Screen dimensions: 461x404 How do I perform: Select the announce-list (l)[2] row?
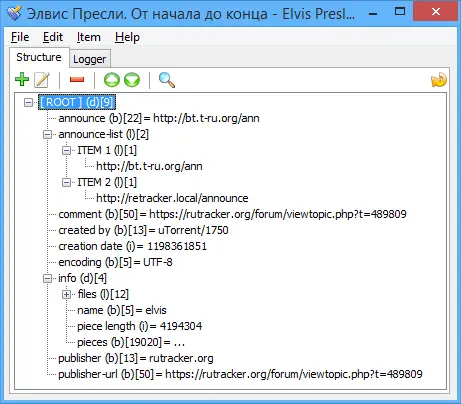tap(103, 134)
